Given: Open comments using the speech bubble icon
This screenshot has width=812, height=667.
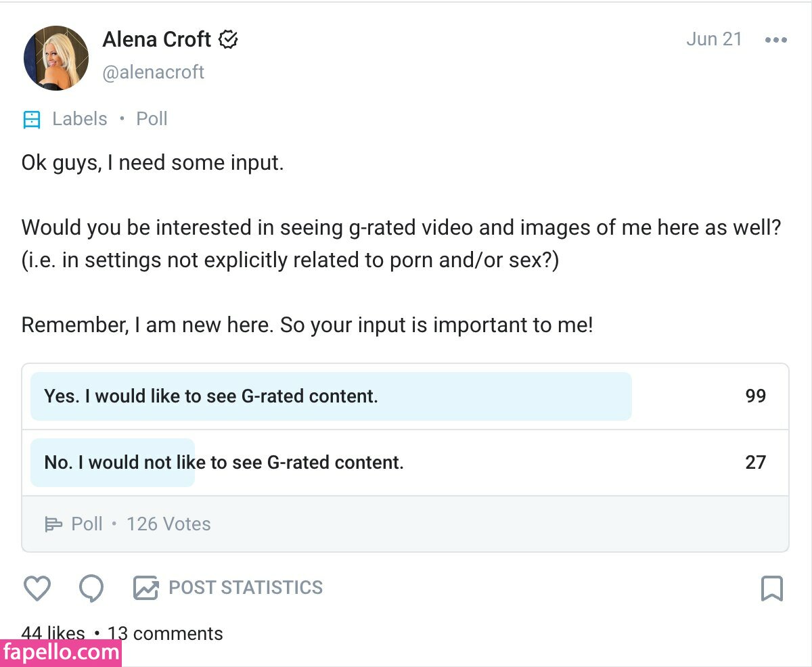Looking at the screenshot, I should (91, 588).
